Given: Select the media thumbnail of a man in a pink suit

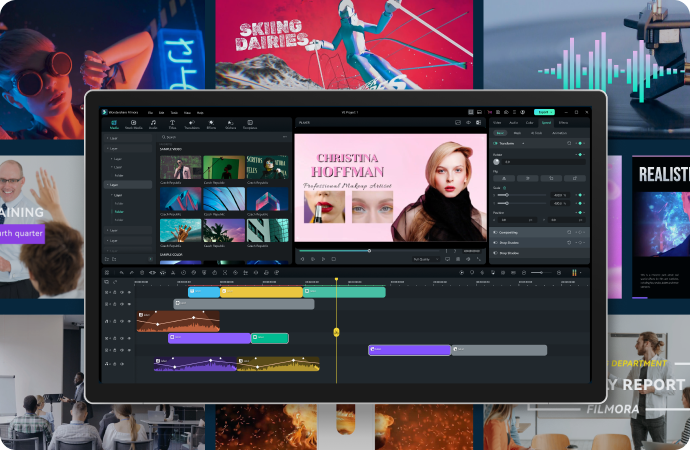Looking at the screenshot, I should [x=181, y=167].
